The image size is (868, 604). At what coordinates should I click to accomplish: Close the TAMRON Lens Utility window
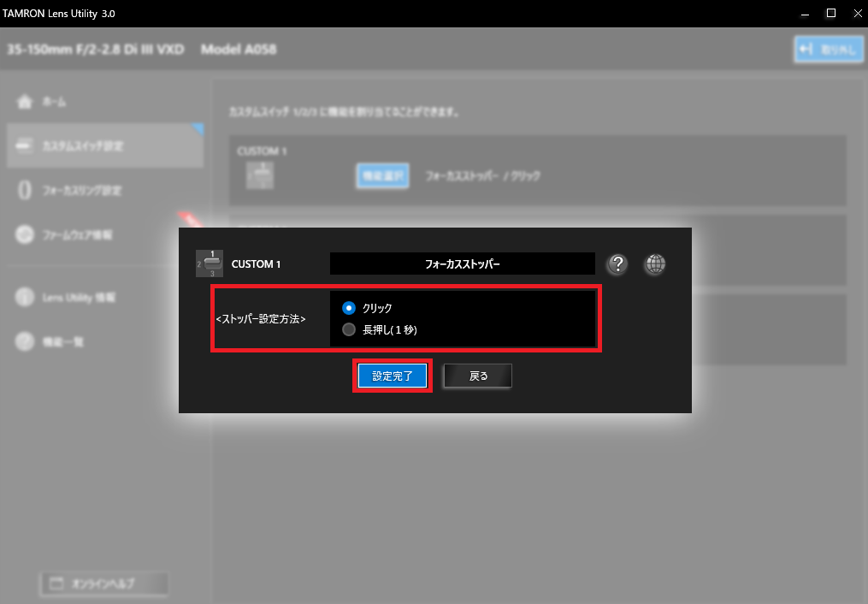[857, 14]
